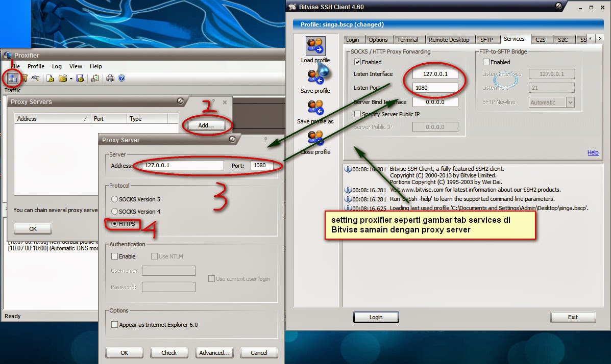Viewport: 611px width, 364px height.
Task: Click OK in the Proxy Servers dialog
Action: point(33,229)
